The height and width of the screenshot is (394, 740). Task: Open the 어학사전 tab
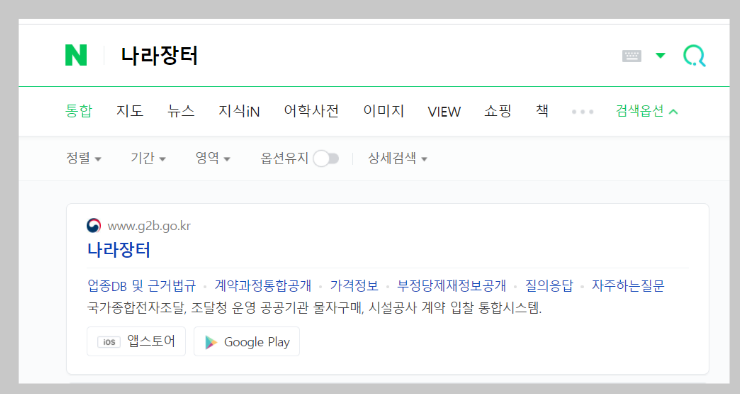pos(311,111)
